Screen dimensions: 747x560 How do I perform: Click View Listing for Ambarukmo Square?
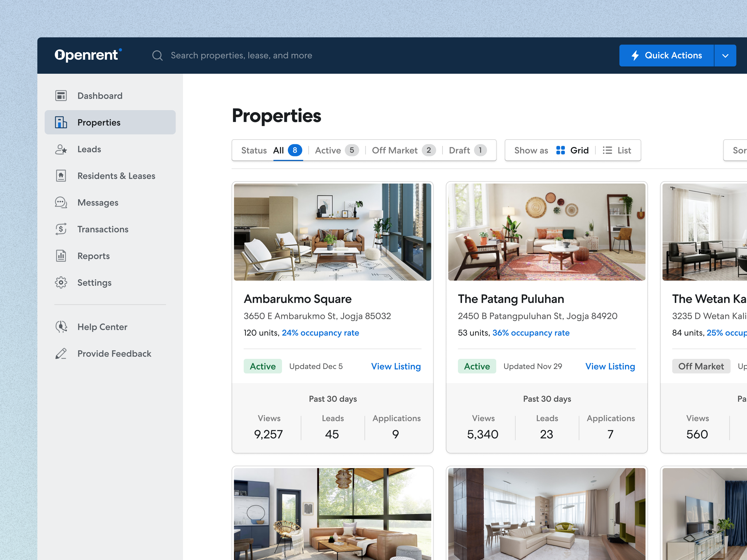tap(396, 366)
